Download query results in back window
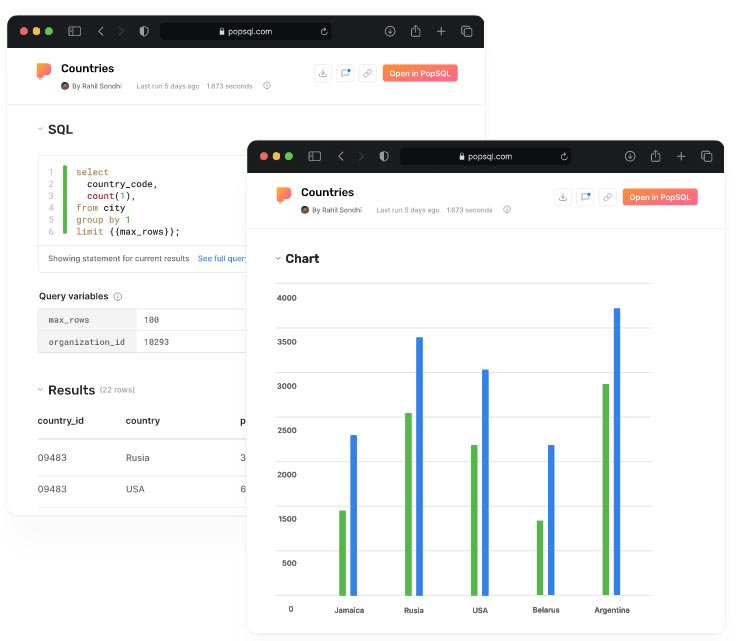Viewport: 746px width, 641px height. [323, 73]
